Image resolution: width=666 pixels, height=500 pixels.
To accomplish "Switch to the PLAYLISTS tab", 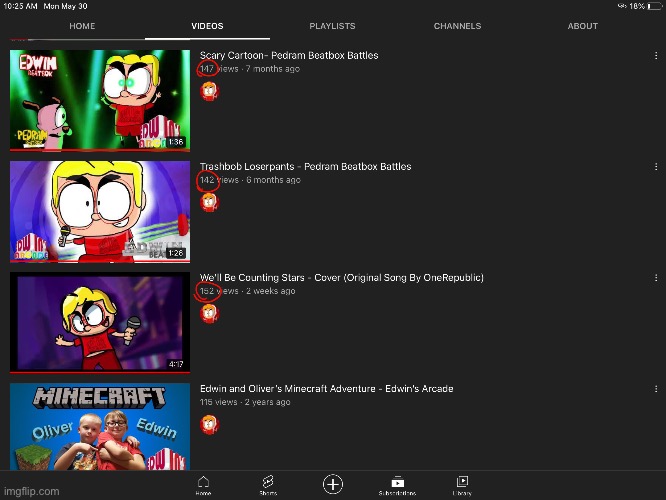I will (332, 26).
